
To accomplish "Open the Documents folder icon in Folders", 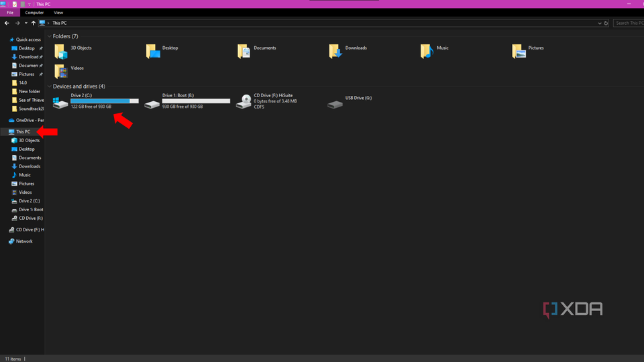I will click(244, 52).
